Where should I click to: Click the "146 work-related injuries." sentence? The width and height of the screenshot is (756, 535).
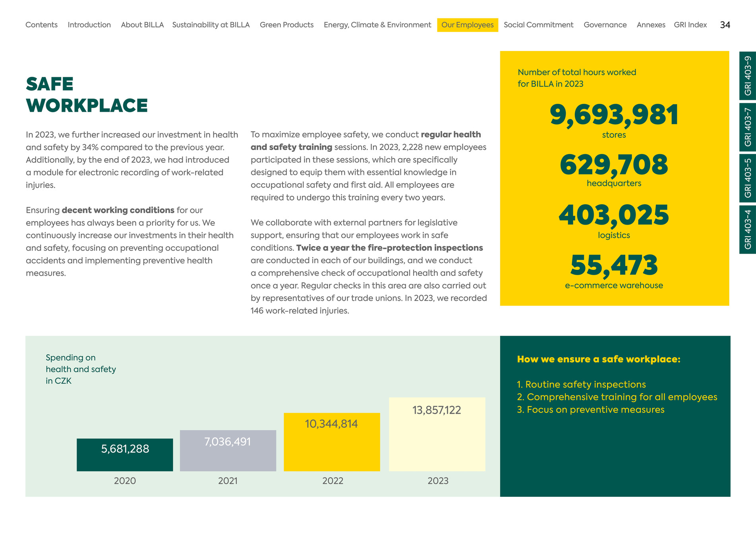click(300, 311)
